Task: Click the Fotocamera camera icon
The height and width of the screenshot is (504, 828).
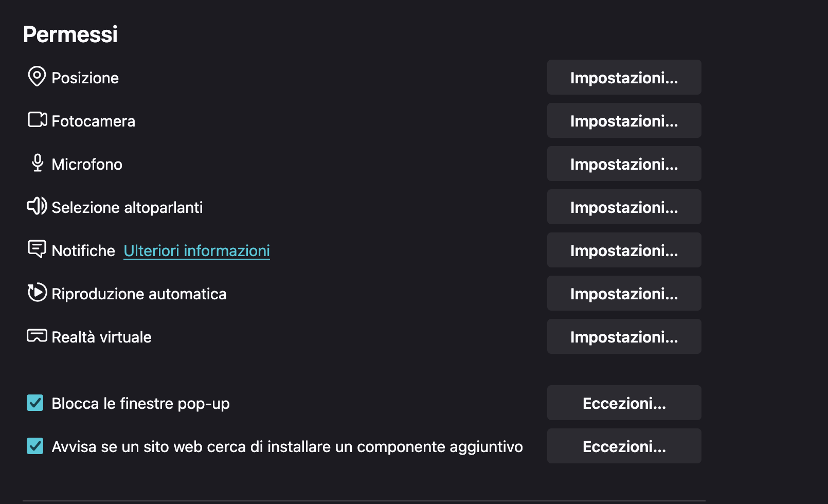Action: [x=37, y=120]
